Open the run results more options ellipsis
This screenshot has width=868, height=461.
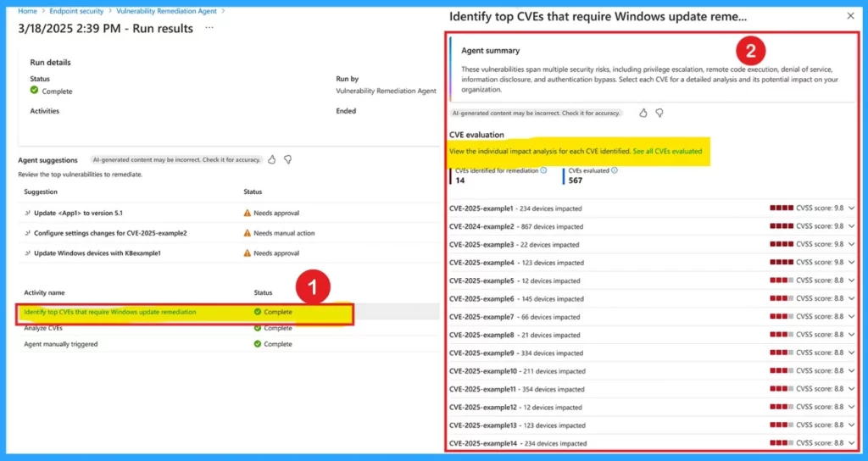point(209,28)
